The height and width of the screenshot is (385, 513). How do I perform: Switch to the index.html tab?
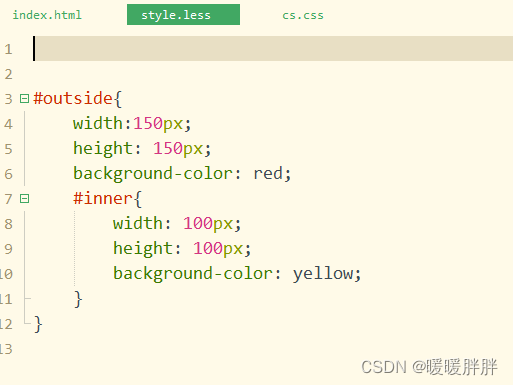tap(47, 15)
